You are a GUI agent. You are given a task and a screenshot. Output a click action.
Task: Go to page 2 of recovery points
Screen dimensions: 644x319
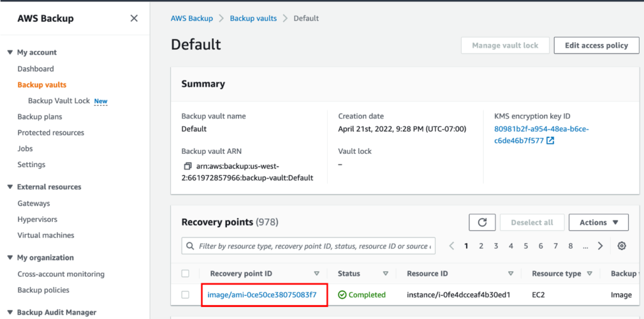[x=481, y=246]
